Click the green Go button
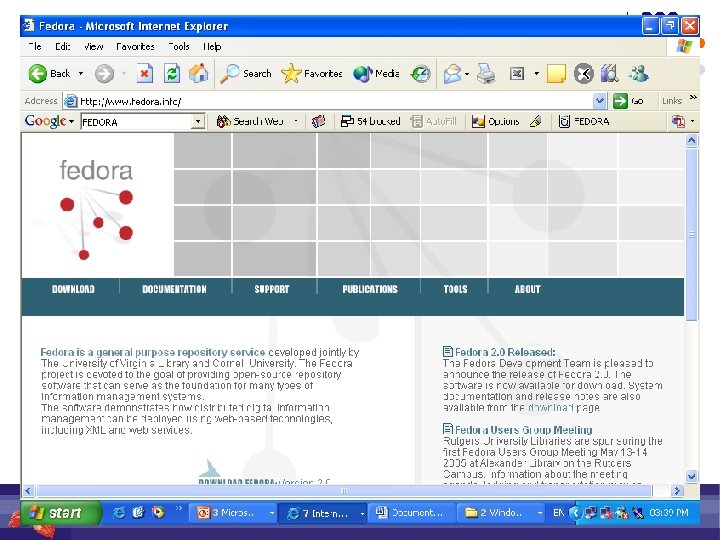The width and height of the screenshot is (720, 540). (x=629, y=101)
